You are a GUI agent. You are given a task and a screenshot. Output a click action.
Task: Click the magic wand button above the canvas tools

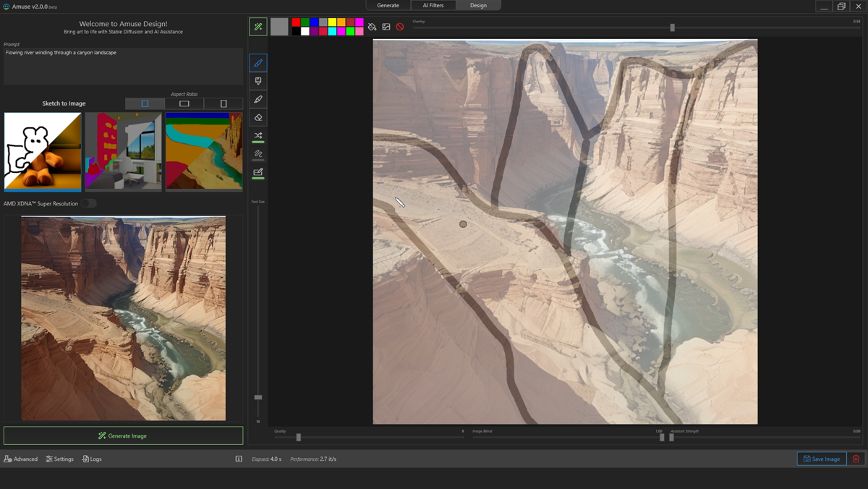(x=258, y=27)
